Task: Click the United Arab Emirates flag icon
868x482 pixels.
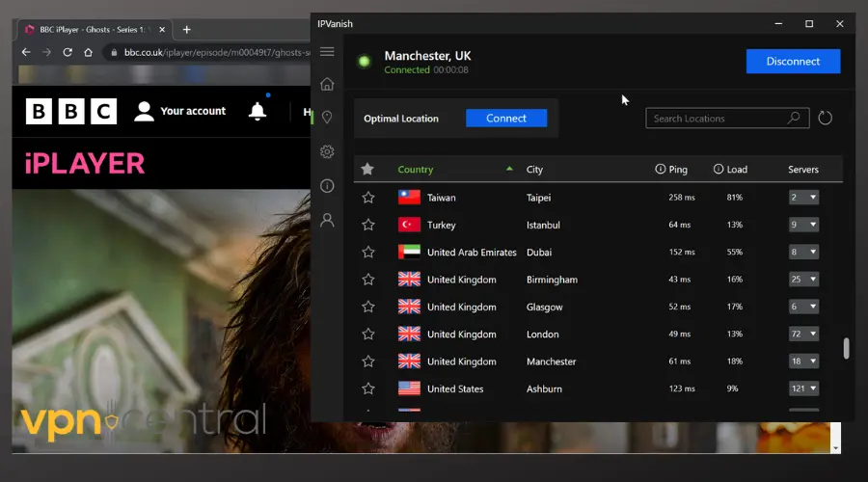Action: (409, 252)
